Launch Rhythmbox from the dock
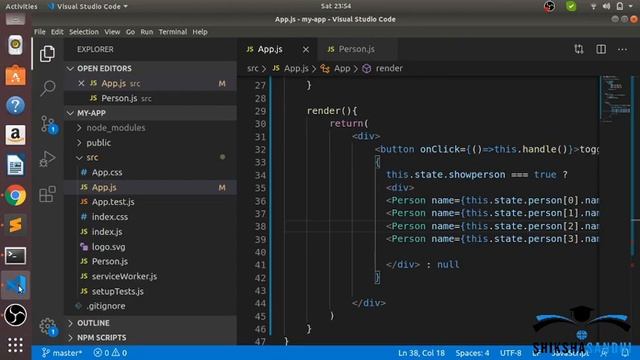The image size is (640, 360). click(15, 44)
